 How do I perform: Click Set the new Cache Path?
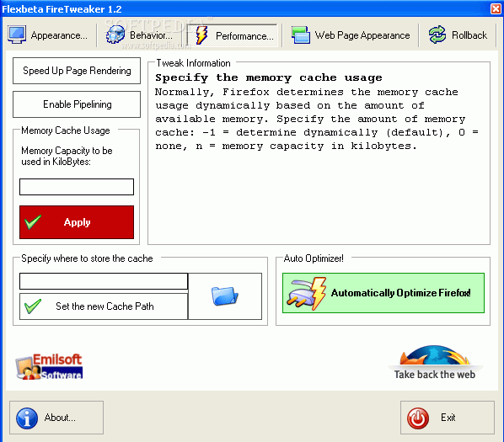(x=104, y=306)
